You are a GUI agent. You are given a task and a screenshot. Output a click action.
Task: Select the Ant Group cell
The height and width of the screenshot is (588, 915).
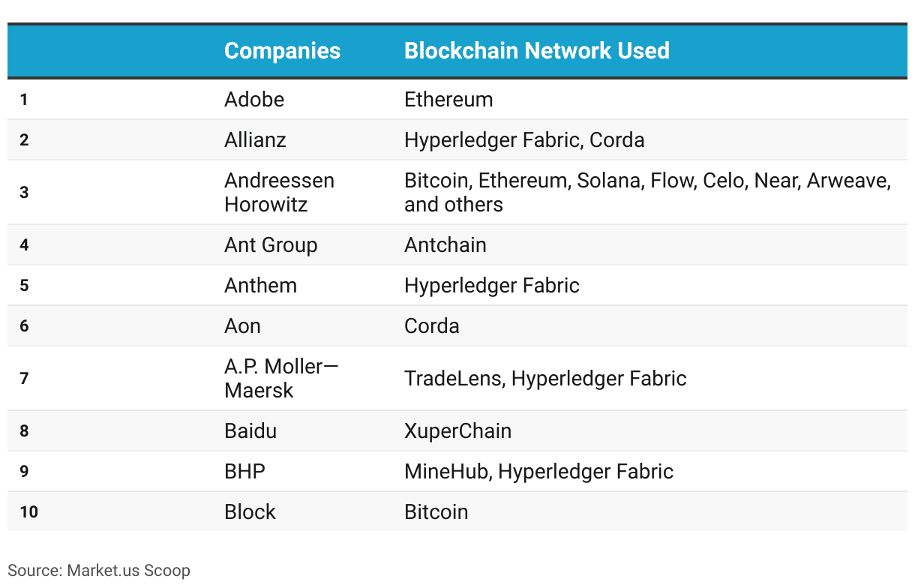pos(271,245)
